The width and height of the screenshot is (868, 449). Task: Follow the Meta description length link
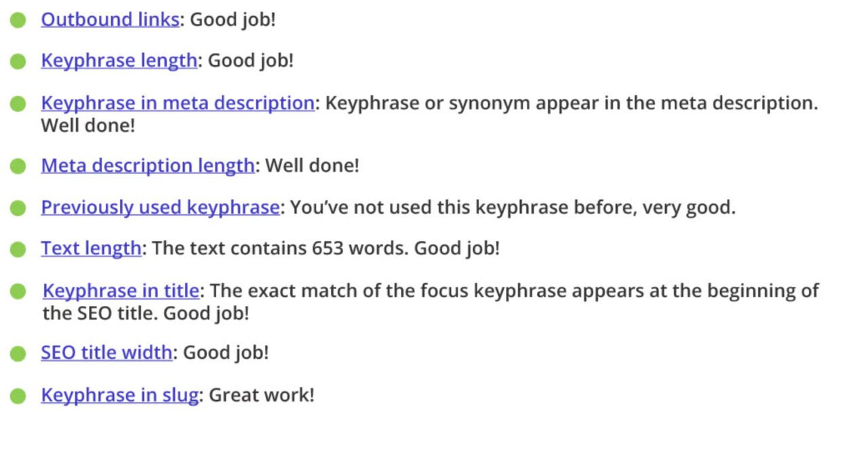coord(147,165)
